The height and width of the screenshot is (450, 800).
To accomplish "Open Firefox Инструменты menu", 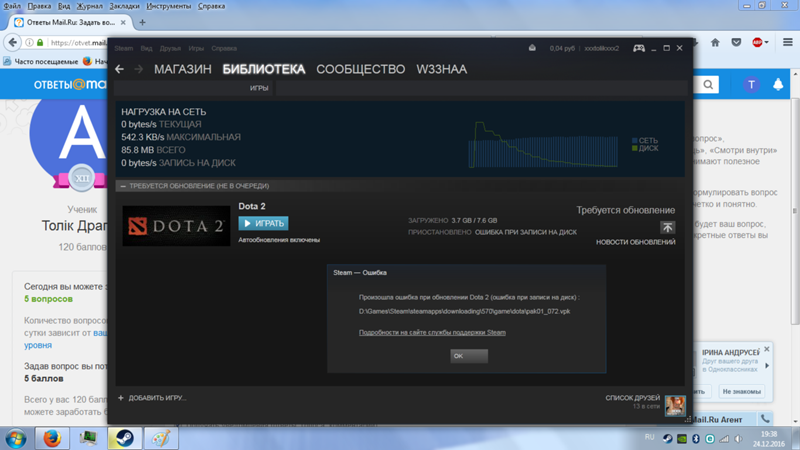I will point(168,6).
